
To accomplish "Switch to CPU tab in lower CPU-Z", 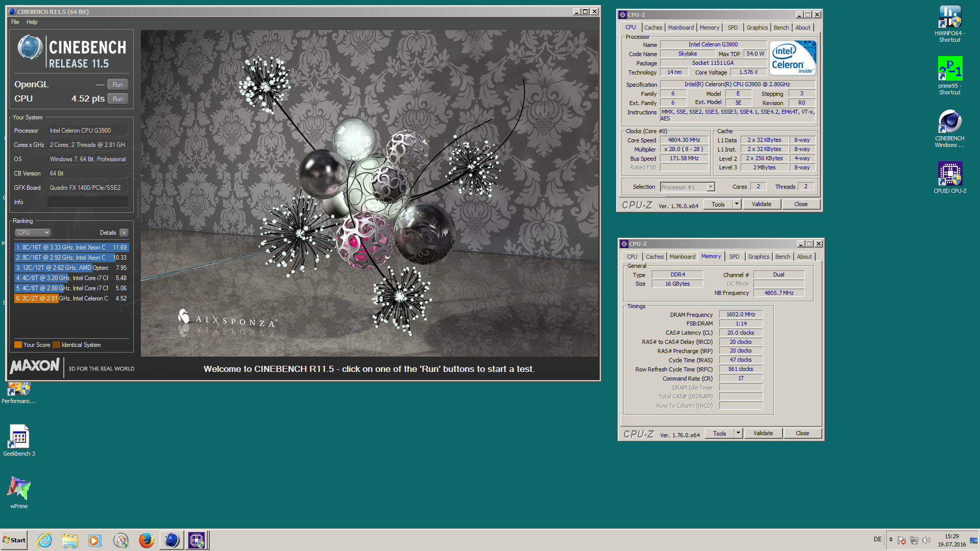I will tap(632, 257).
